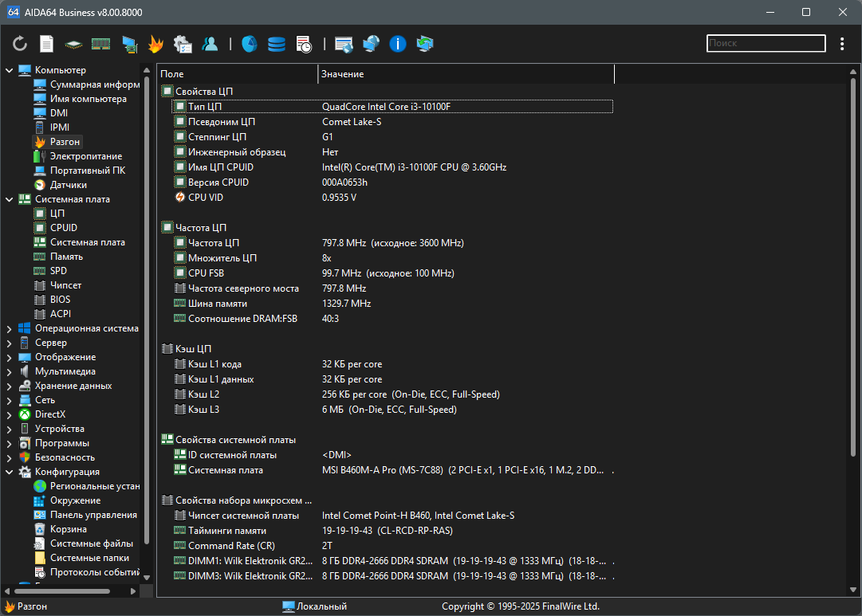Select the Command Rate (CR) row
Screen dimensions: 862x616
[x=392, y=546]
